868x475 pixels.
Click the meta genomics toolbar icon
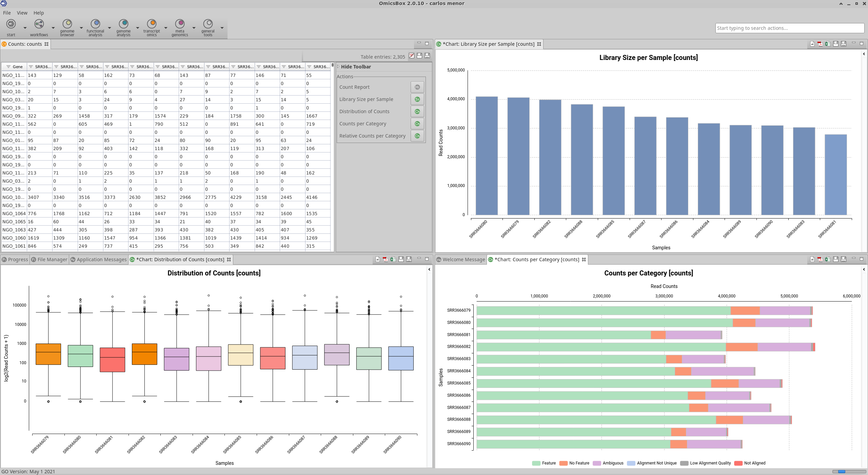click(180, 24)
